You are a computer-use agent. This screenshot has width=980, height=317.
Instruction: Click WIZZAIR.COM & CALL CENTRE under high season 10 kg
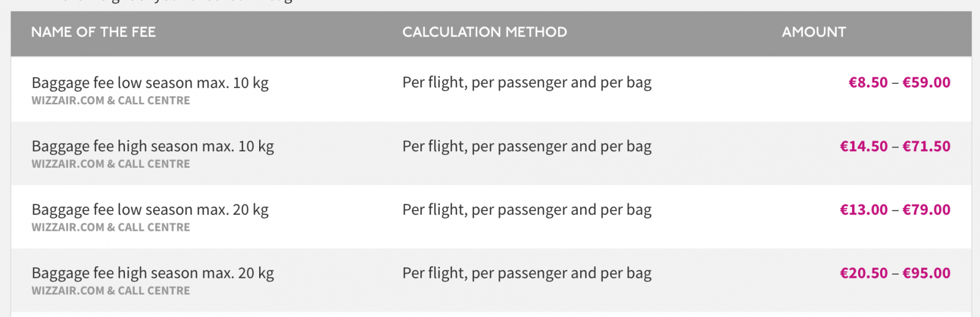click(111, 164)
